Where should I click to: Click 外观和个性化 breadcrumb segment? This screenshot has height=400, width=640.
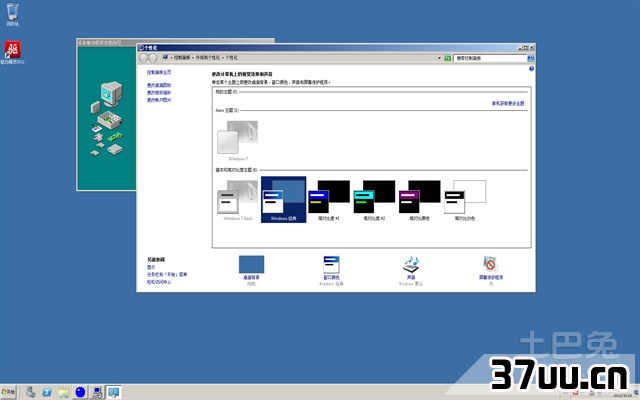point(207,58)
